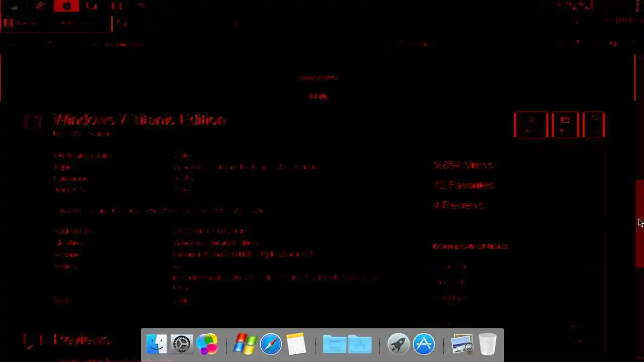
Task: Click the Windows flag dock icon
Action: click(245, 344)
